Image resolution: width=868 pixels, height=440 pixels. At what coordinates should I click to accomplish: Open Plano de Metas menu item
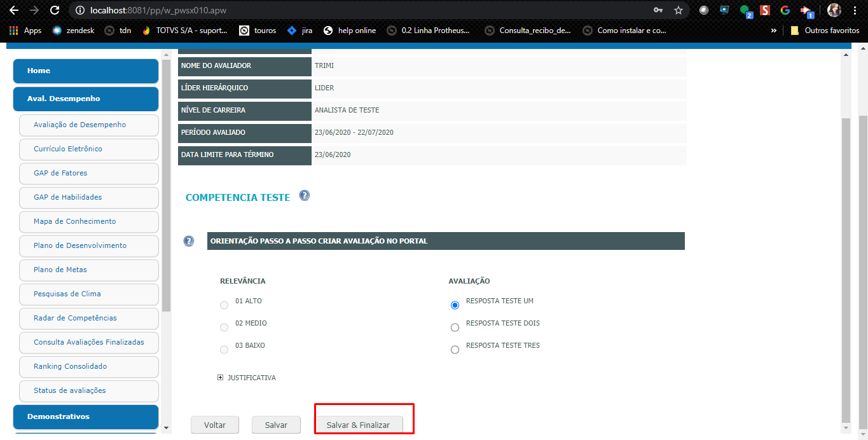89,270
